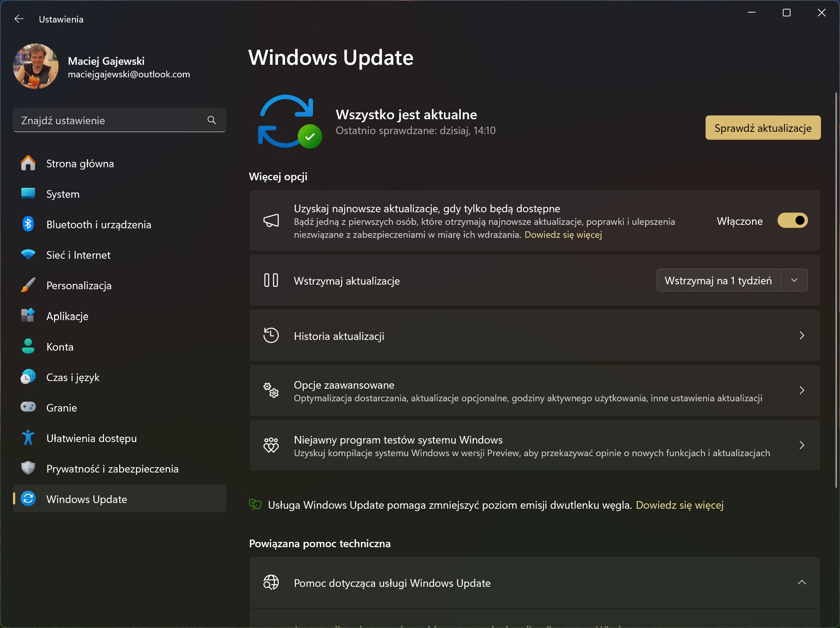Open Historia aktualizacji via its chevron

pos(802,335)
